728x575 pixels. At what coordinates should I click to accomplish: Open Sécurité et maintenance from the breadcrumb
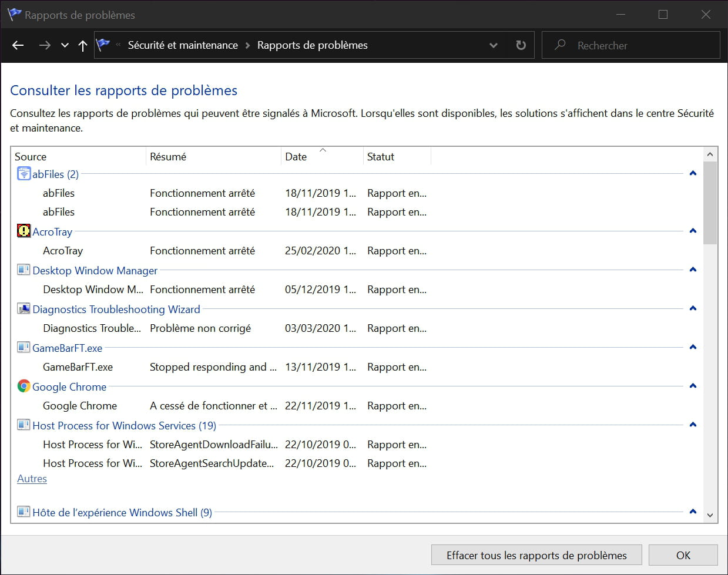click(x=183, y=45)
